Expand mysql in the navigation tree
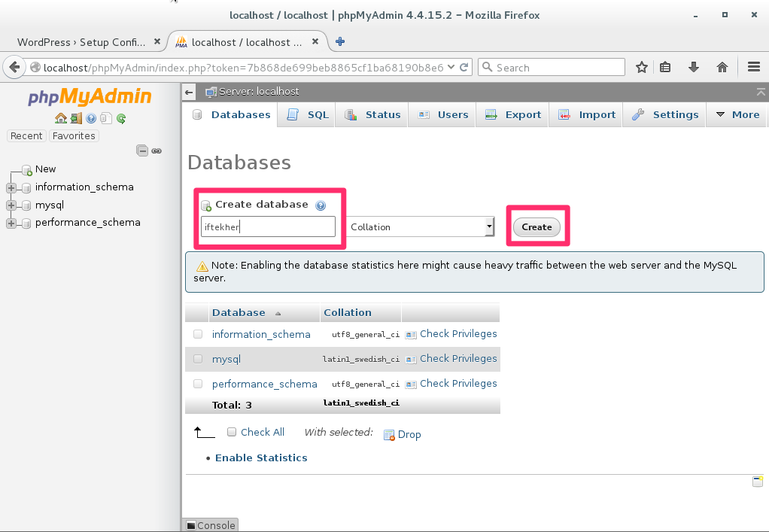The height and width of the screenshot is (532, 769). coord(11,205)
